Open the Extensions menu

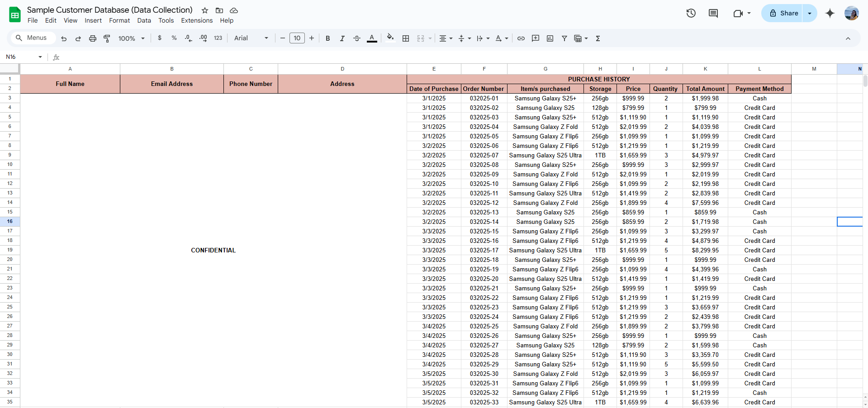(x=197, y=20)
